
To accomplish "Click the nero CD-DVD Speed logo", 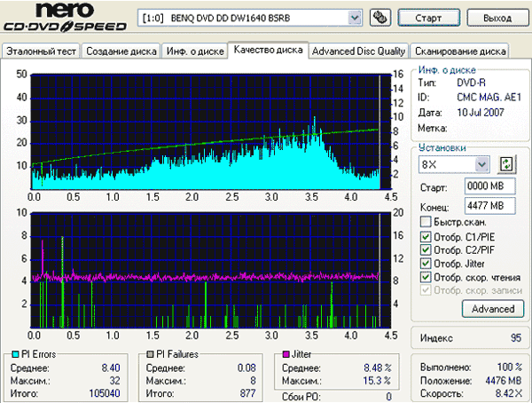I will 65,17.
